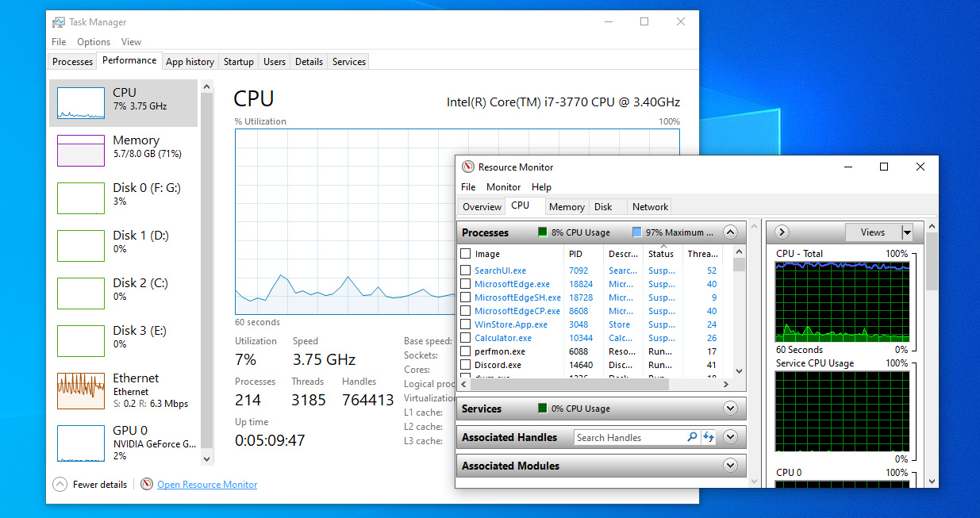Switch to the Overview tab in Resource Monitor
This screenshot has height=518, width=980.
click(482, 207)
